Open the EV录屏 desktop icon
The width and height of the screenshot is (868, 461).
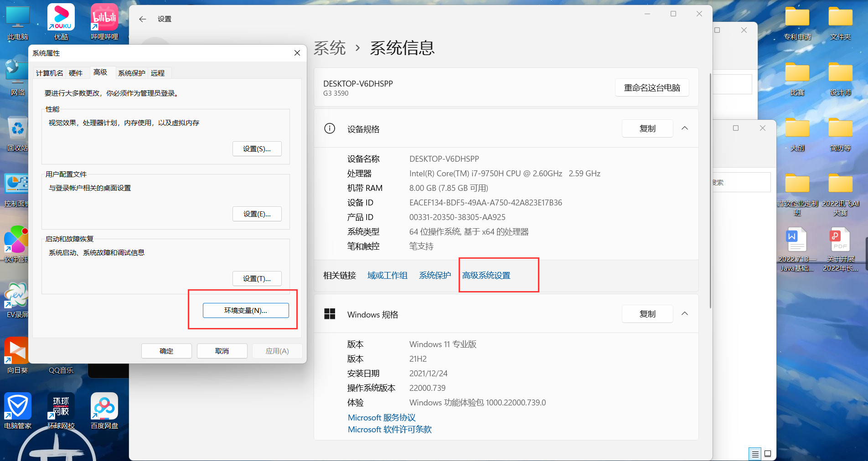(x=17, y=300)
